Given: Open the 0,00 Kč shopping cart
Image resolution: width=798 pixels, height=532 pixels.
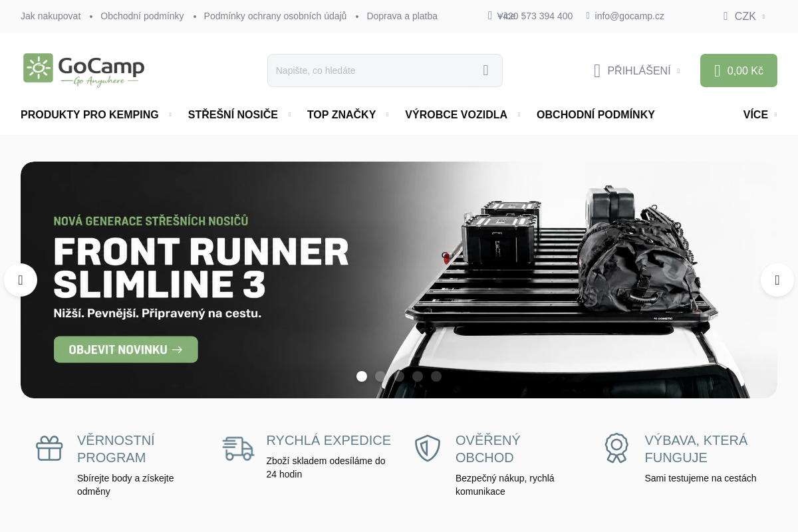Looking at the screenshot, I should [739, 70].
